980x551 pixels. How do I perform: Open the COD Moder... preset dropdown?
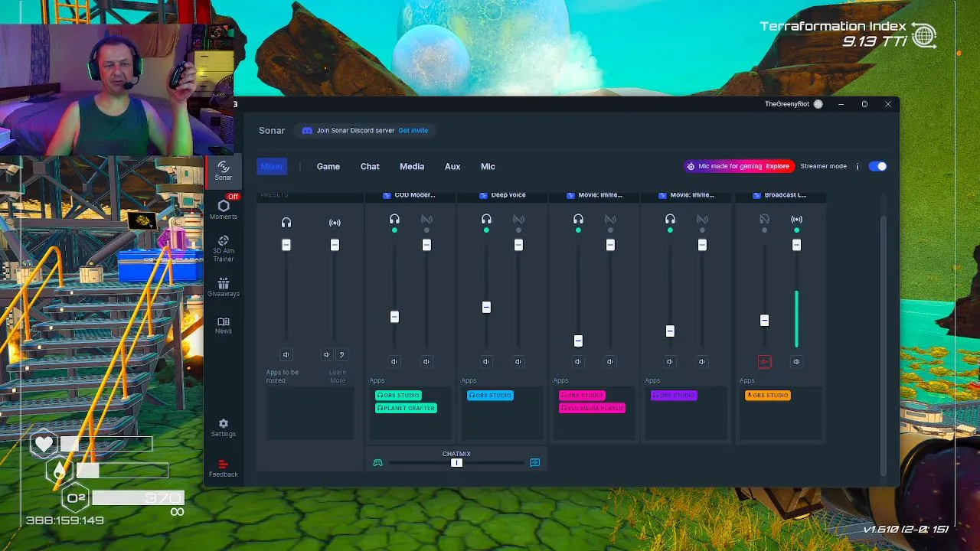point(410,195)
